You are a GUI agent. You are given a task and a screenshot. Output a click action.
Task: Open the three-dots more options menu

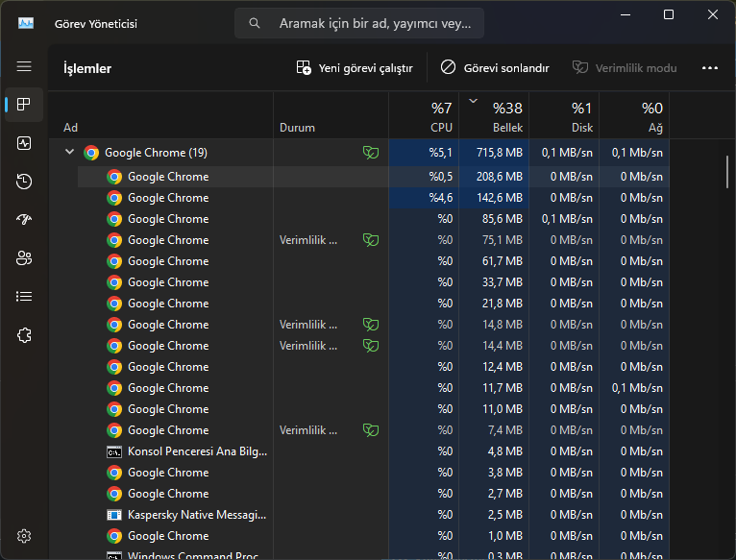coord(710,68)
